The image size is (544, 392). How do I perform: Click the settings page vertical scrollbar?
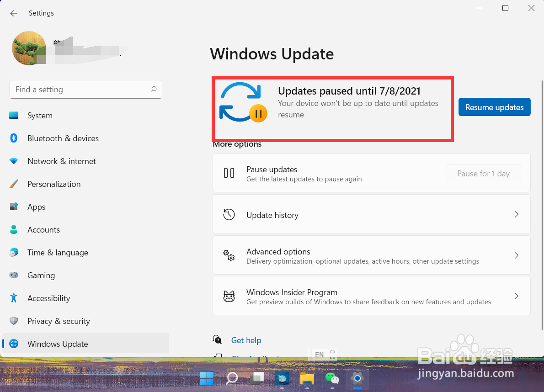(x=542, y=205)
